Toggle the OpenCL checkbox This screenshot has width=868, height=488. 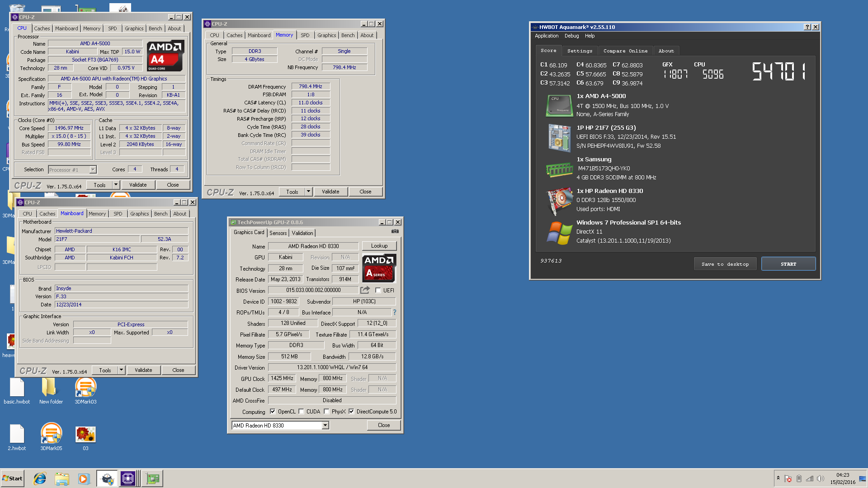tap(273, 411)
